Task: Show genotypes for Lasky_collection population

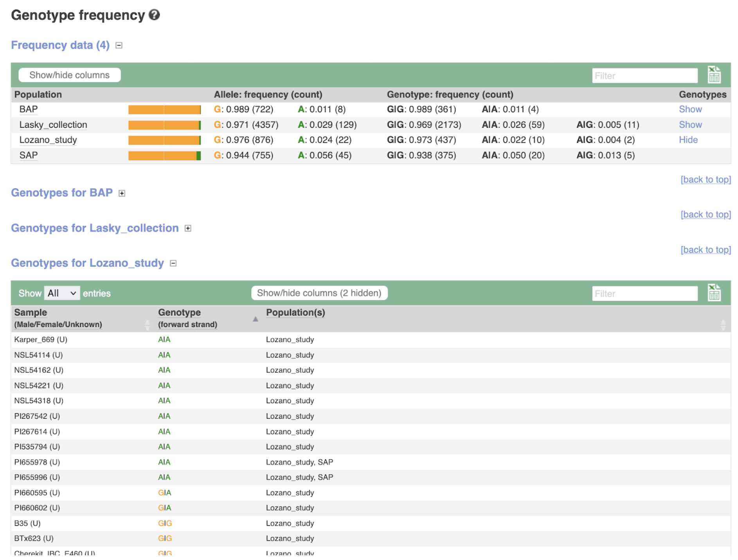Action: (690, 125)
